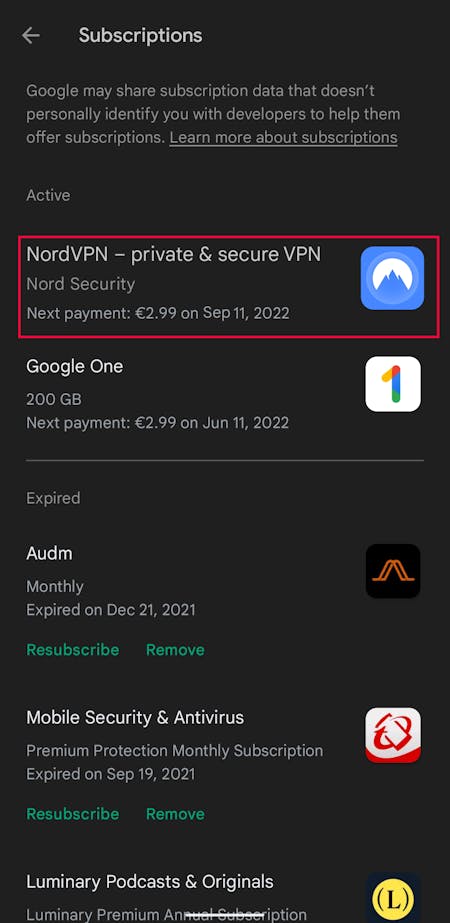Open Luminary Podcasts & Originals subscription

pyautogui.click(x=225, y=897)
